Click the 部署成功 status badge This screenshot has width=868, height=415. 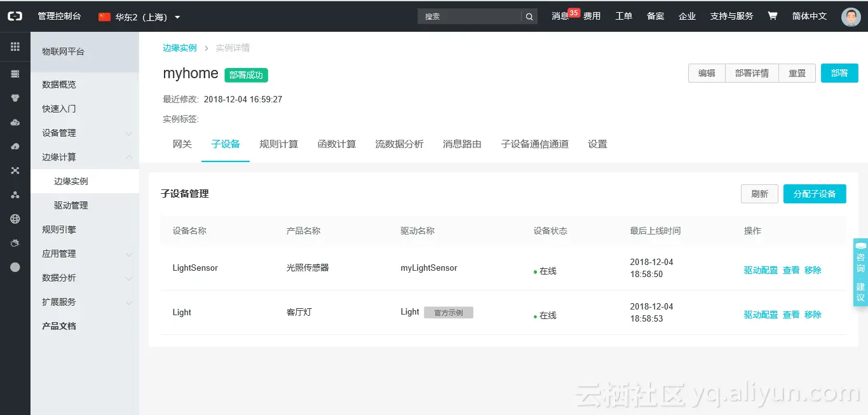[247, 75]
